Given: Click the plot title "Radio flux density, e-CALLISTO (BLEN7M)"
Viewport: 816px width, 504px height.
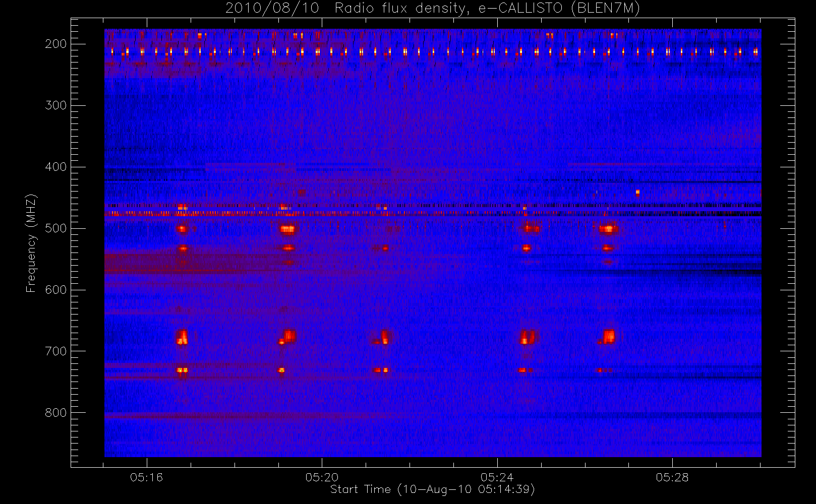Looking at the screenshot, I should coord(487,9).
